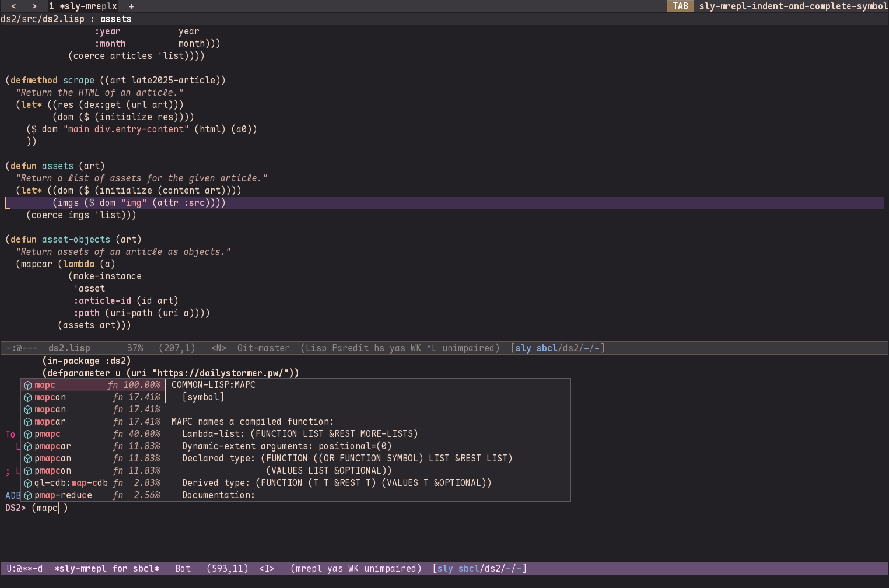Click the cube icon beside pmapcon candidate
889x588 pixels.
[27, 471]
